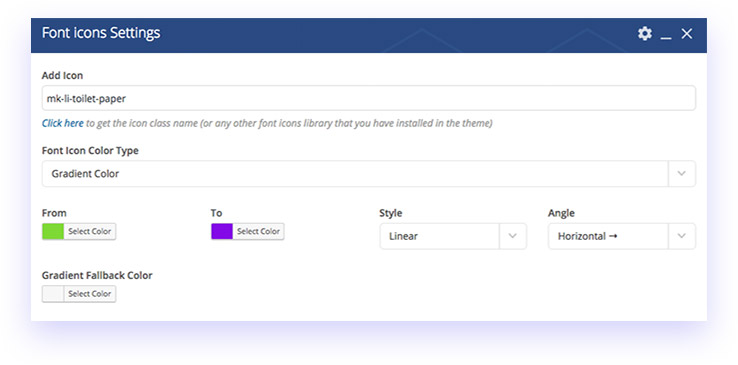The image size is (738, 365).
Task: Click into the Add Icon text field
Action: [x=369, y=98]
